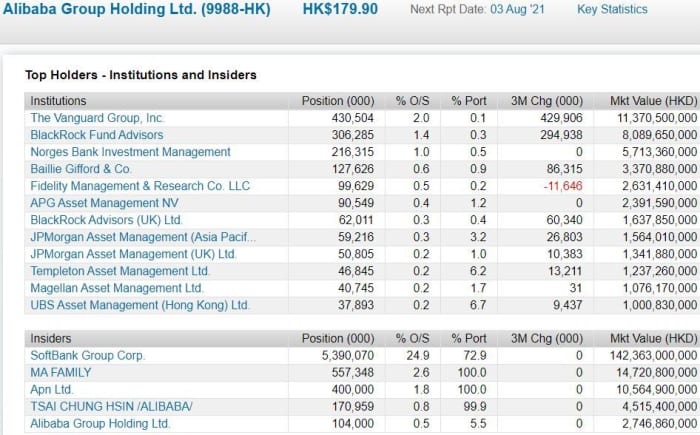Click the Next Rpt Date: 03 Aug '21 text
The height and width of the screenshot is (435, 700).
click(x=477, y=9)
